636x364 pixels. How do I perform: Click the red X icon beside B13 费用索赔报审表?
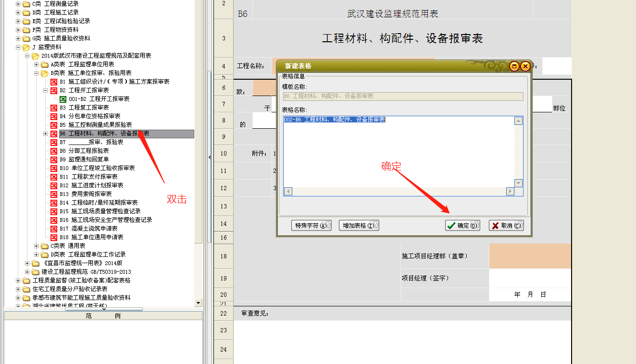click(x=54, y=194)
